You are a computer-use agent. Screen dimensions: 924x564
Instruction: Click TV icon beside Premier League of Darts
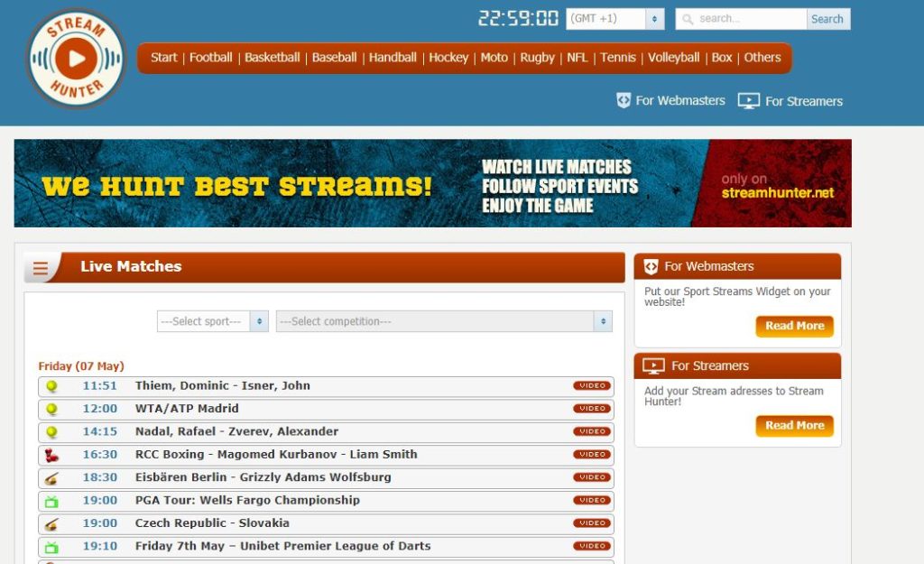(x=51, y=548)
